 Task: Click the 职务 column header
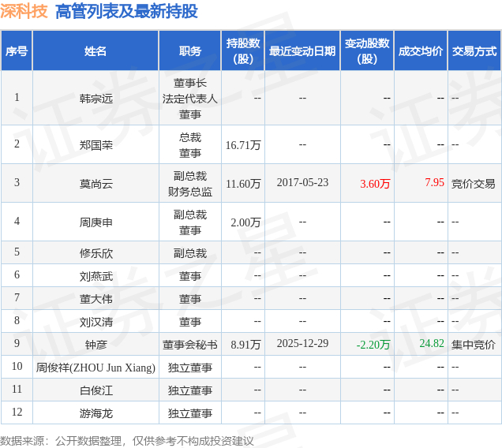(x=190, y=51)
